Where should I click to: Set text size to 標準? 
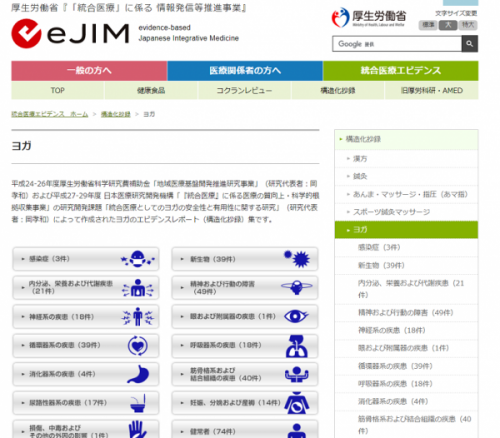click(x=428, y=25)
